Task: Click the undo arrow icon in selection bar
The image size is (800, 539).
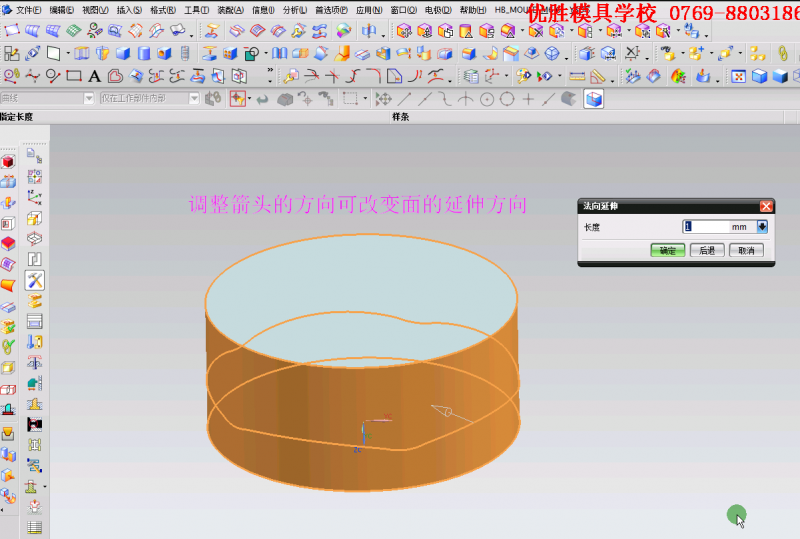Action: pyautogui.click(x=262, y=99)
